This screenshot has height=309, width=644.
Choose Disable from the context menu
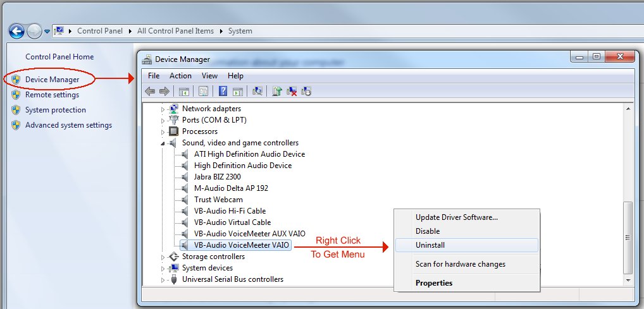pyautogui.click(x=466, y=231)
